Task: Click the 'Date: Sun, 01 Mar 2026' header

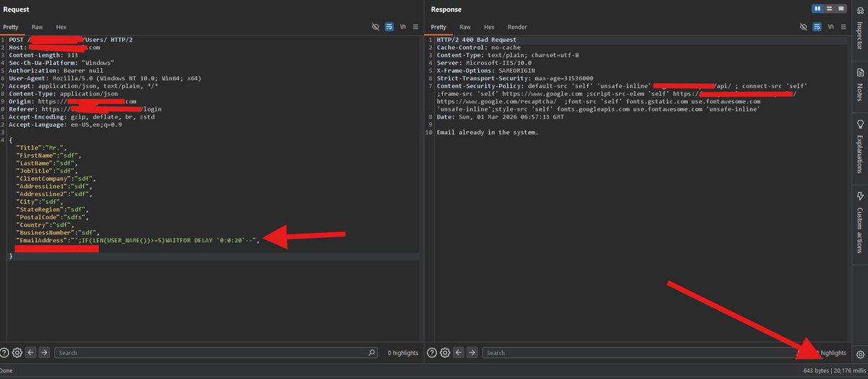Action: [500, 117]
